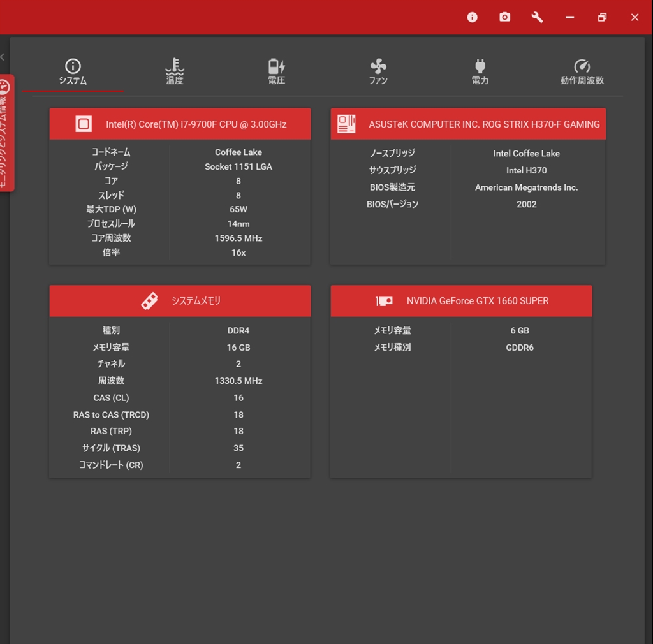Image resolution: width=653 pixels, height=644 pixels.
Task: Click the RAS to CAS (TRCD) label
Action: [x=111, y=414]
